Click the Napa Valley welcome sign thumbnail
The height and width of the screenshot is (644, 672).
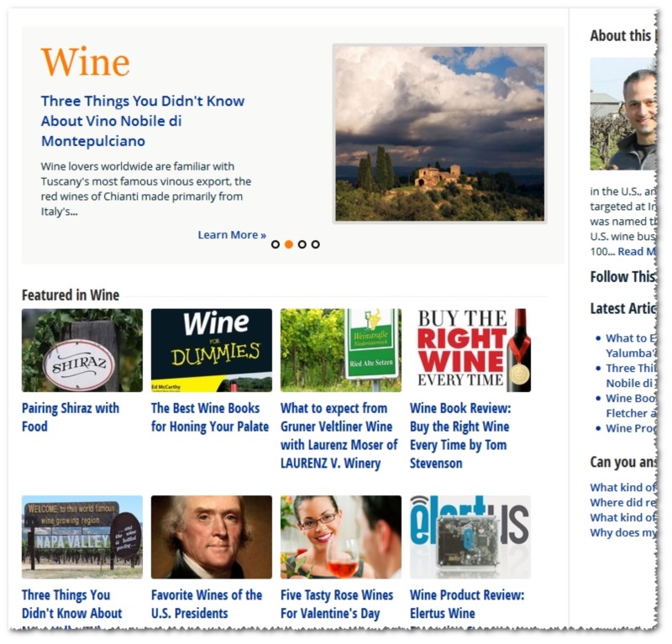click(82, 537)
